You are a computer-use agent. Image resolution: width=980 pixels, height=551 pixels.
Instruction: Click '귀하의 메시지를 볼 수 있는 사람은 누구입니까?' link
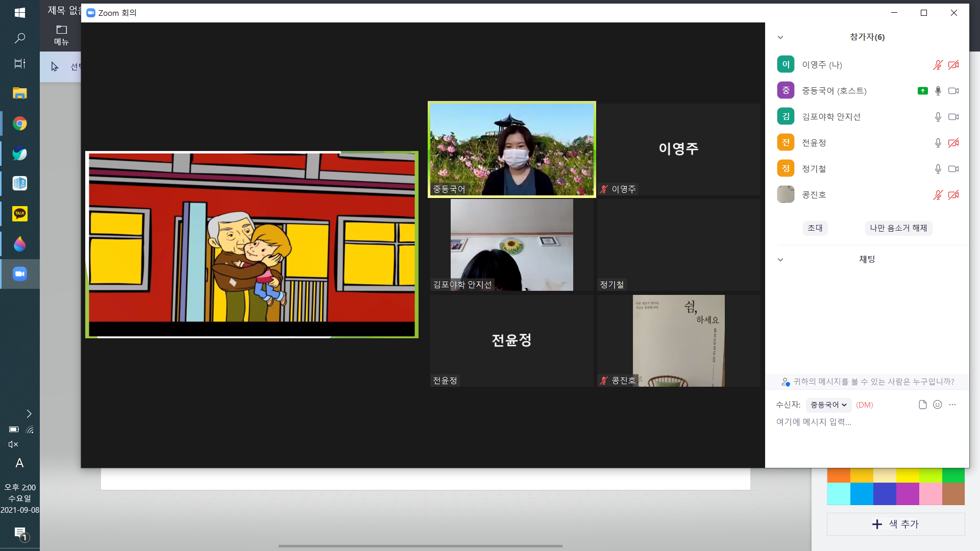[873, 382]
